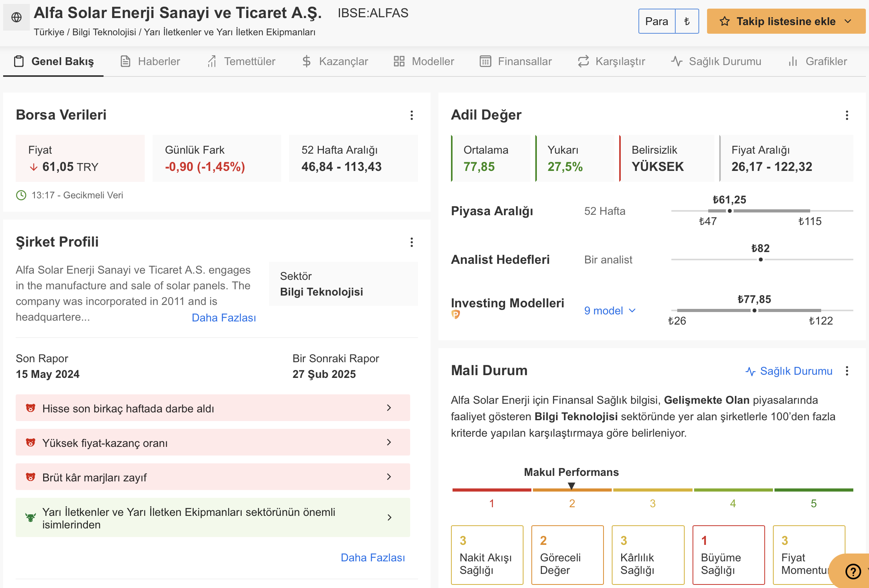The height and width of the screenshot is (588, 869).
Task: Expand 'Brüt kâr marjları zayıf' chevron
Action: [389, 477]
